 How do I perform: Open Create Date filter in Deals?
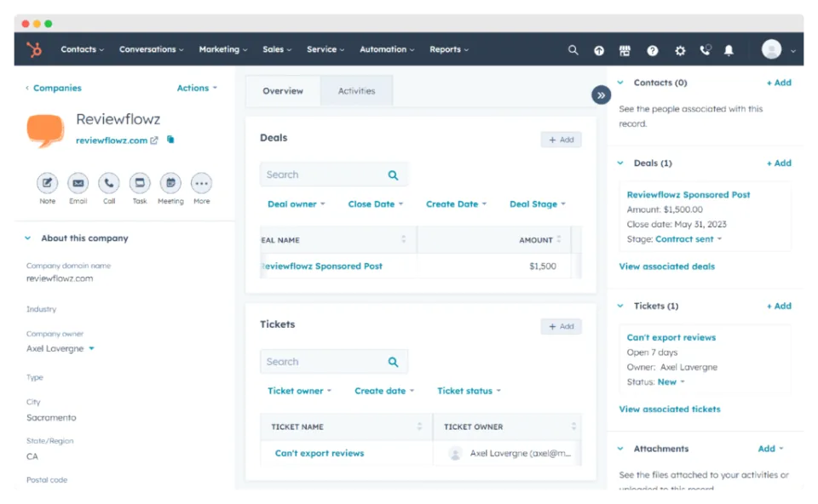(x=457, y=204)
